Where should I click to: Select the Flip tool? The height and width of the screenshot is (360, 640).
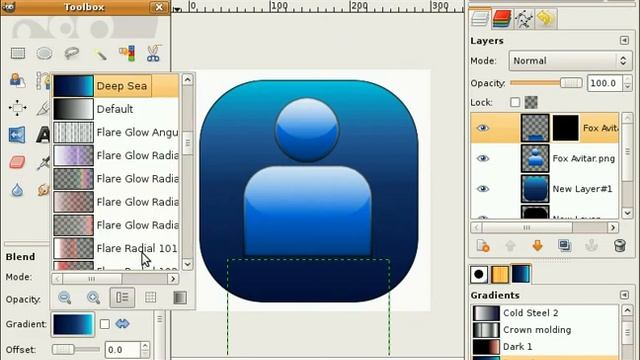point(17,135)
